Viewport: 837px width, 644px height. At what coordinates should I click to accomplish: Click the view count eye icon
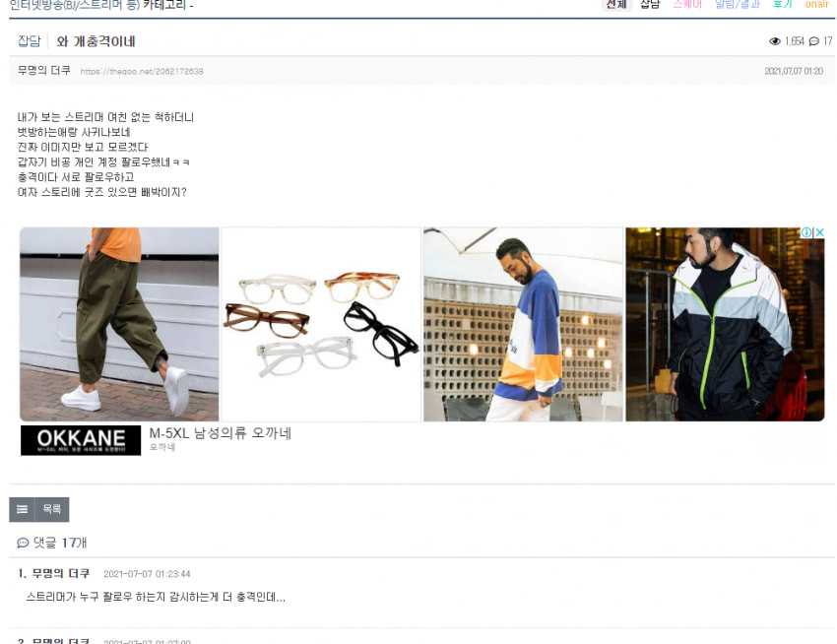pyautogui.click(x=775, y=41)
